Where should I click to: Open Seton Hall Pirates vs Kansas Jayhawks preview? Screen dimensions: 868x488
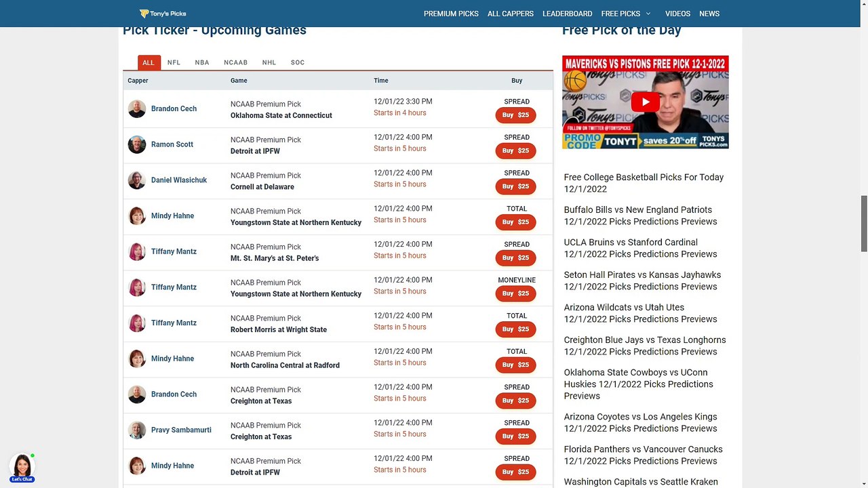pyautogui.click(x=642, y=281)
